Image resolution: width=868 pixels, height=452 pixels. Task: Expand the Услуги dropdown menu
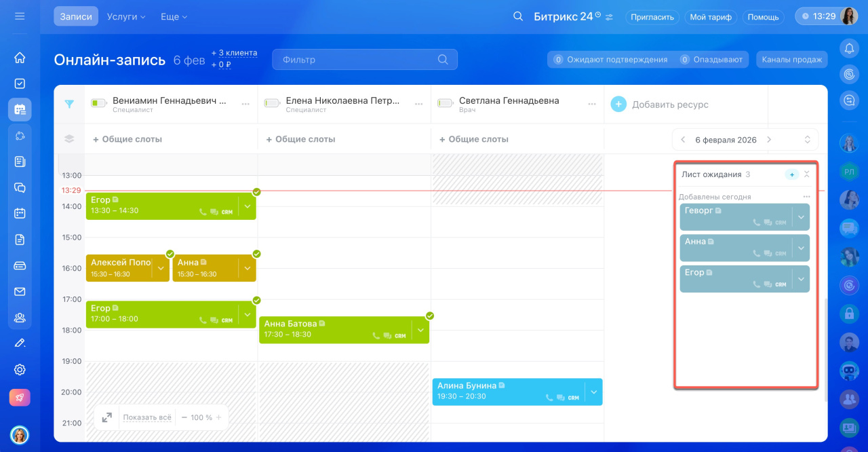(x=126, y=16)
